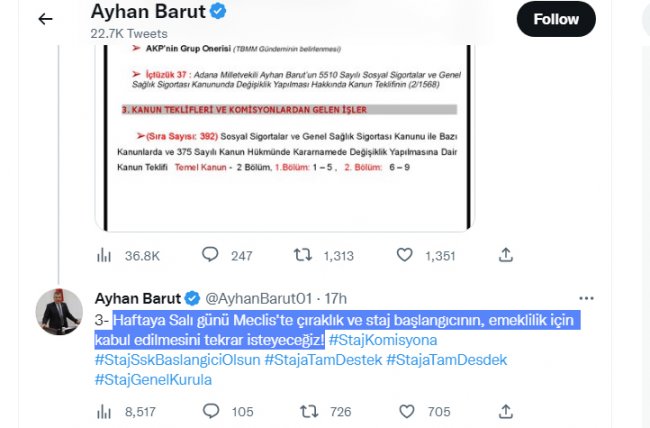
Task: Open the #StajSskBaslangiciOlsun hashtag
Action: tap(177, 359)
